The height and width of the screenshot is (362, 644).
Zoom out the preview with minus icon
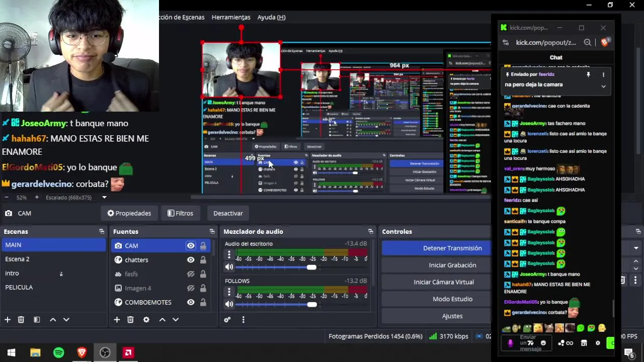point(8,198)
